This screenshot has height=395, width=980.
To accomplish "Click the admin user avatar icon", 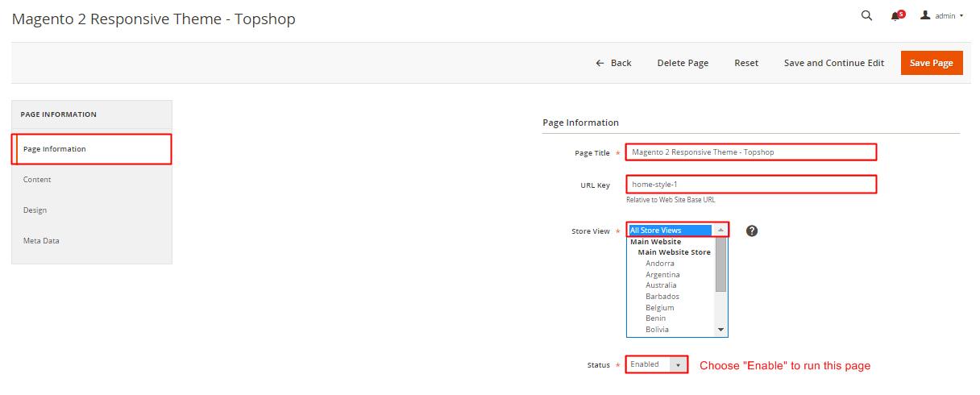I will coord(924,15).
